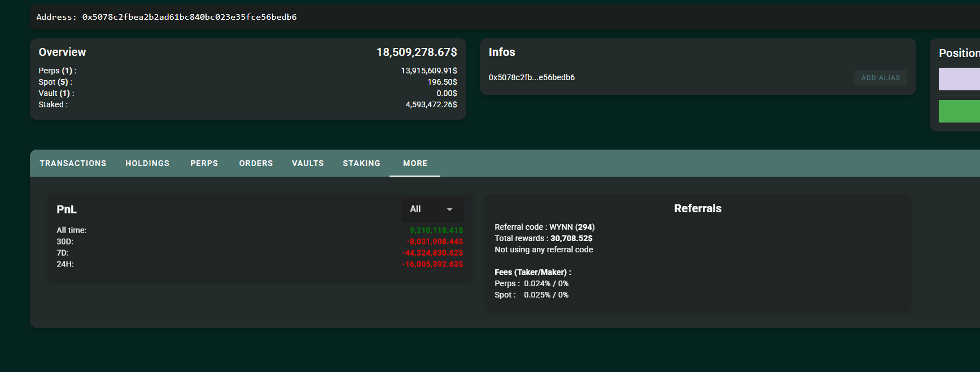Go to the Orders tab
This screenshot has height=372, width=980.
256,163
